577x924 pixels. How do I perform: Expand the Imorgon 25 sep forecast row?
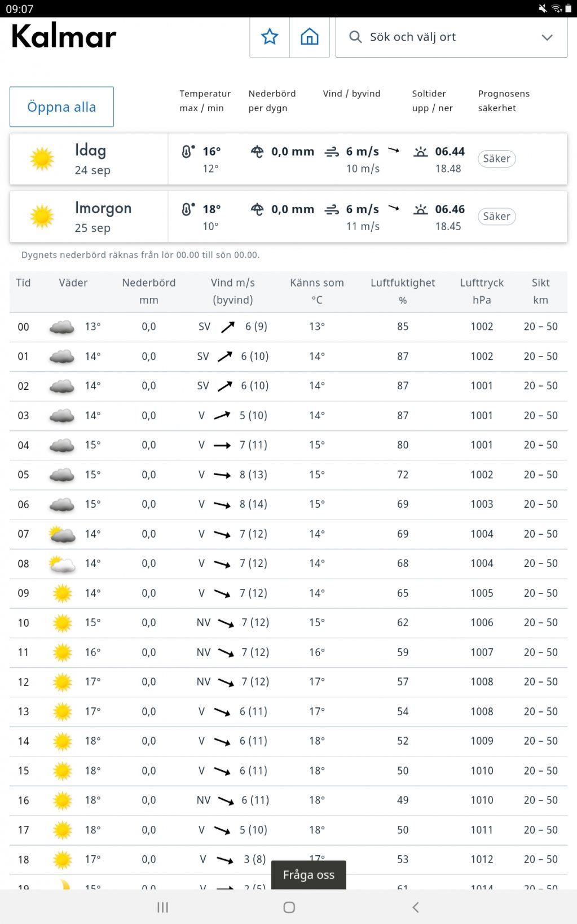coord(288,217)
